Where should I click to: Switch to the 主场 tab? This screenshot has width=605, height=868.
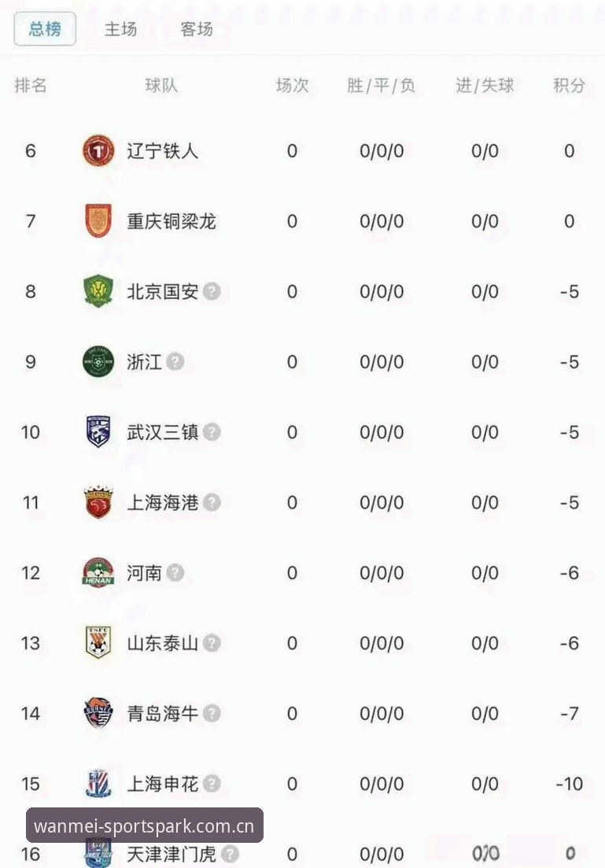[120, 29]
